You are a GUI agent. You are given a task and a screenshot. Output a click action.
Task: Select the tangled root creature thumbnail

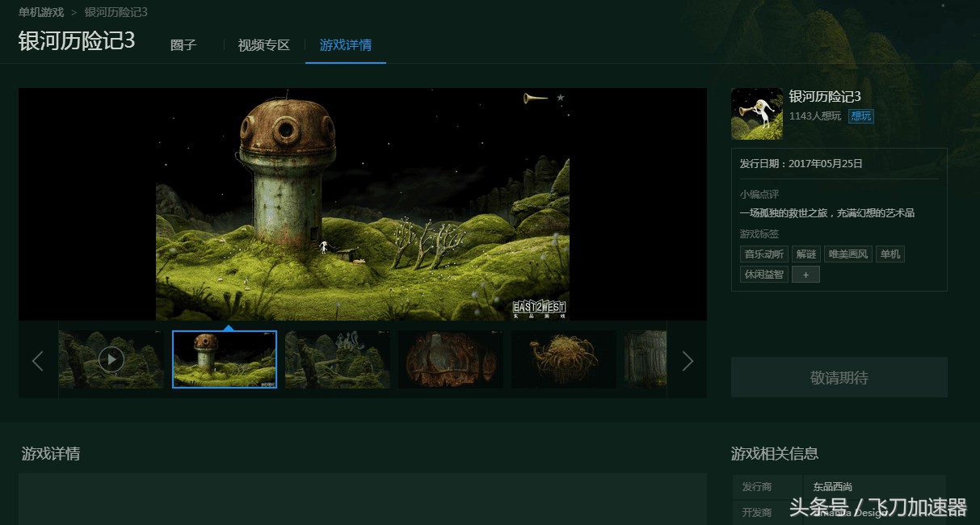pyautogui.click(x=564, y=359)
